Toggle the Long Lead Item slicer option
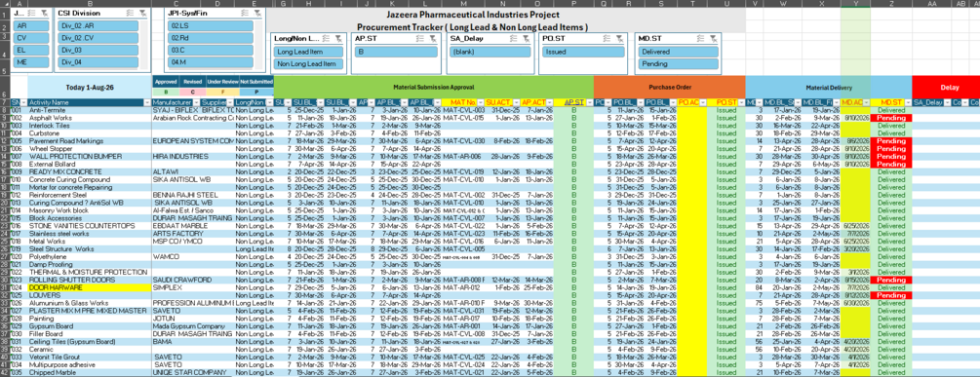 click(x=307, y=52)
